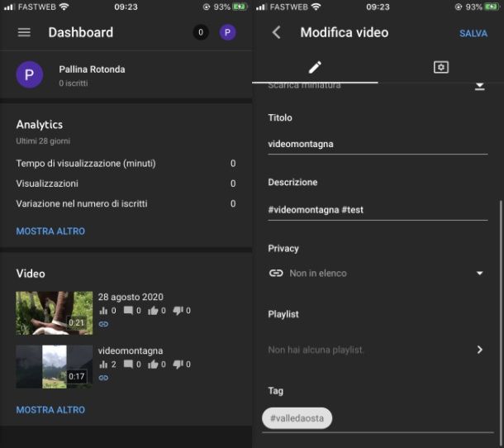Image resolution: width=504 pixels, height=448 pixels.
Task: Show more videos via MOSTRA ALTRO under Video
Action: coord(50,410)
